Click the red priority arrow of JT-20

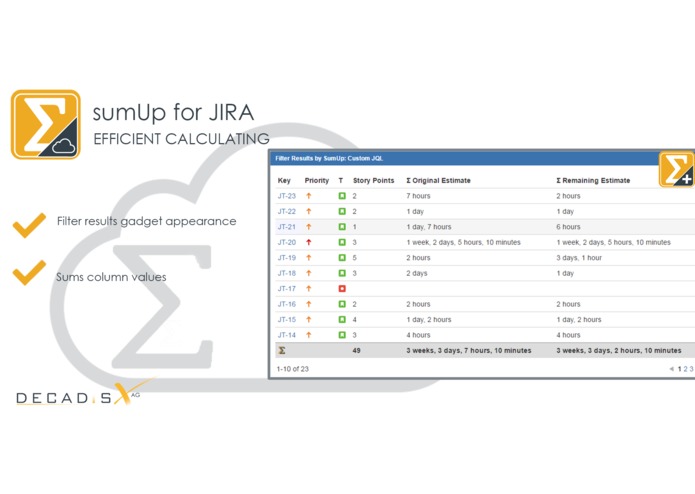tap(309, 242)
